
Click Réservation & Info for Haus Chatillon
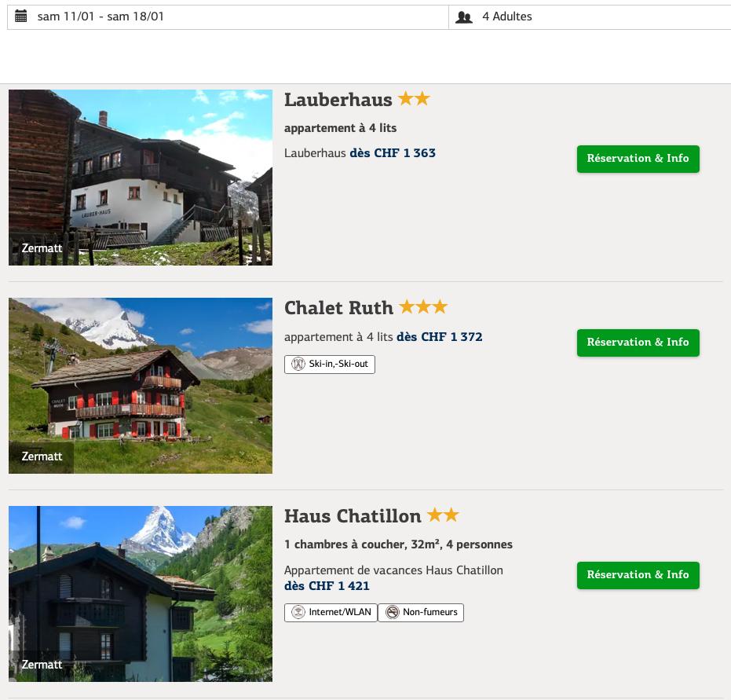[x=638, y=575]
